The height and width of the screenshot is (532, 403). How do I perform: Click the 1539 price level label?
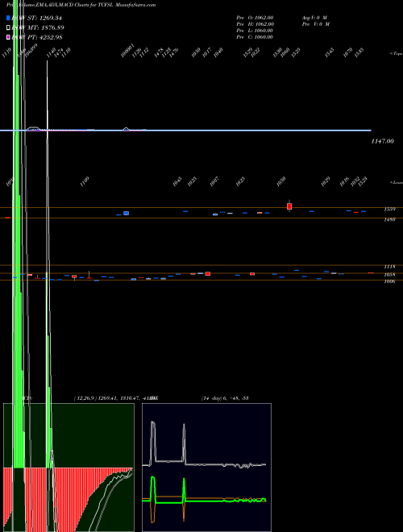(x=389, y=210)
